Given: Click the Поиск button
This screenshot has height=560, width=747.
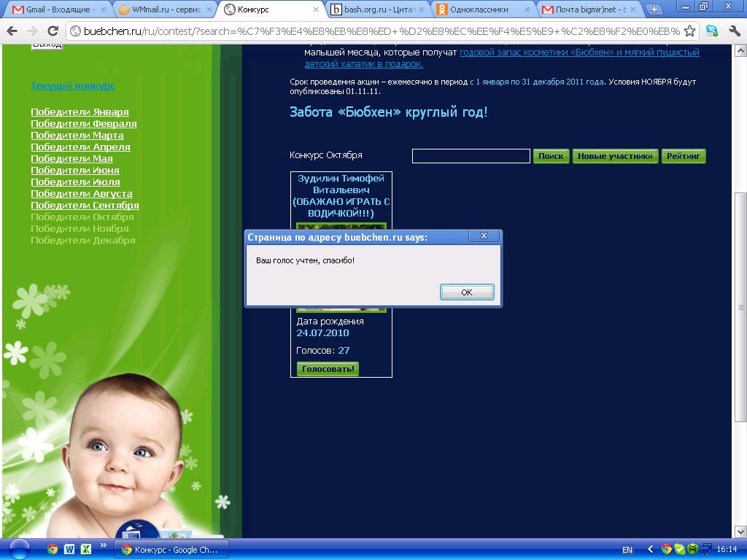Looking at the screenshot, I should 551,156.
